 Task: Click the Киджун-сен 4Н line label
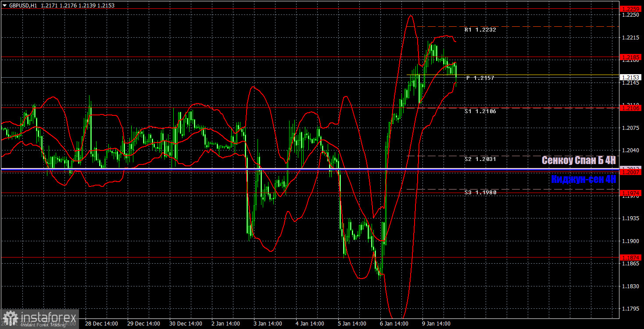pyautogui.click(x=583, y=179)
